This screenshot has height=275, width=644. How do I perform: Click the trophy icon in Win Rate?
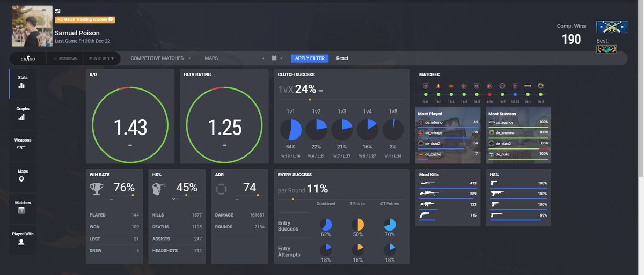click(x=98, y=189)
